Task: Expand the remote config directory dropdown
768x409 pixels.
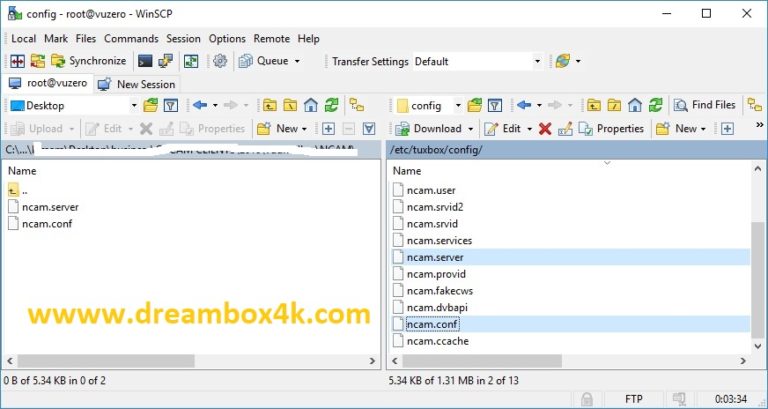Action: click(458, 105)
